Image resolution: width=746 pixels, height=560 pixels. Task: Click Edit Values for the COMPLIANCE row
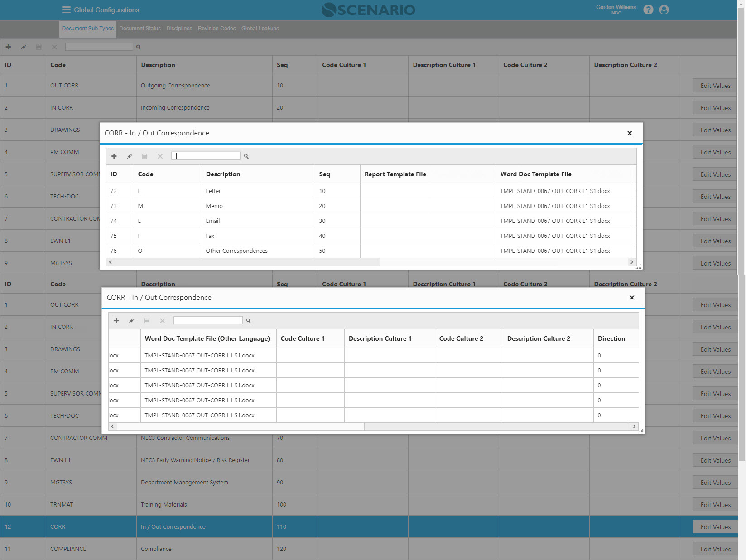coord(715,549)
